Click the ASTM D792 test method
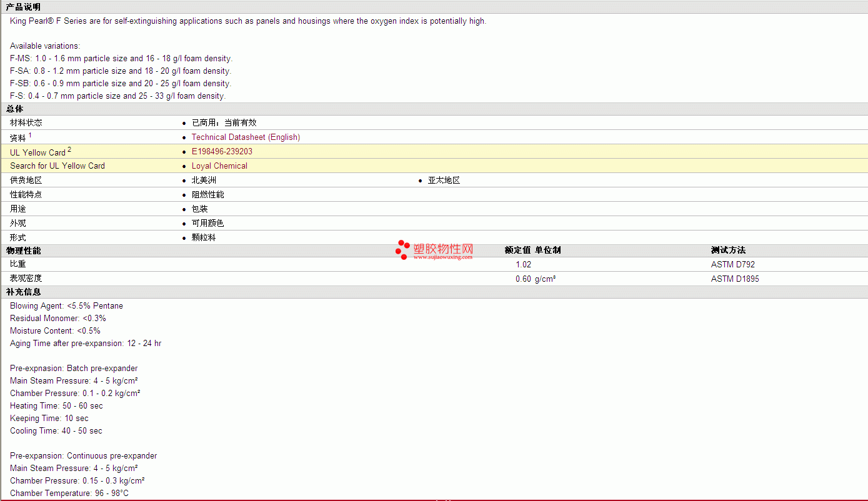 pyautogui.click(x=733, y=264)
